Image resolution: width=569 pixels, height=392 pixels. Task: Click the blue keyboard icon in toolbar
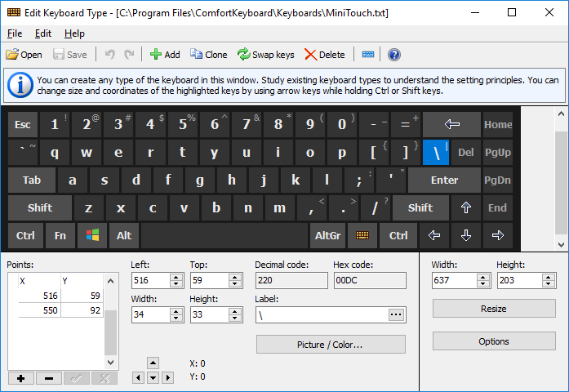point(368,55)
